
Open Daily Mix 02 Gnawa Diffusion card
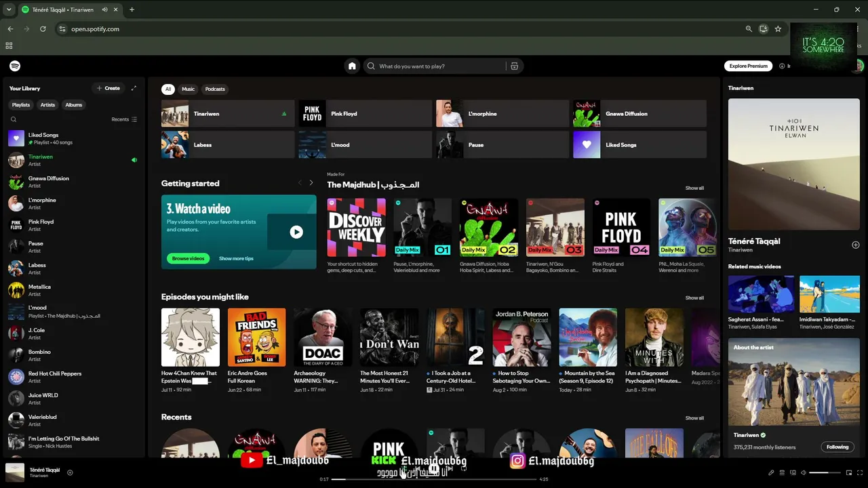pyautogui.click(x=489, y=236)
